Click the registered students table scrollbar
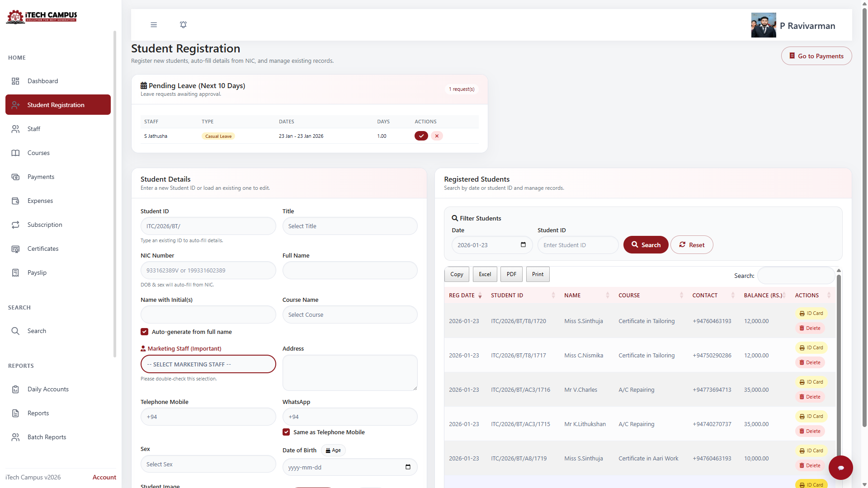 [839, 361]
